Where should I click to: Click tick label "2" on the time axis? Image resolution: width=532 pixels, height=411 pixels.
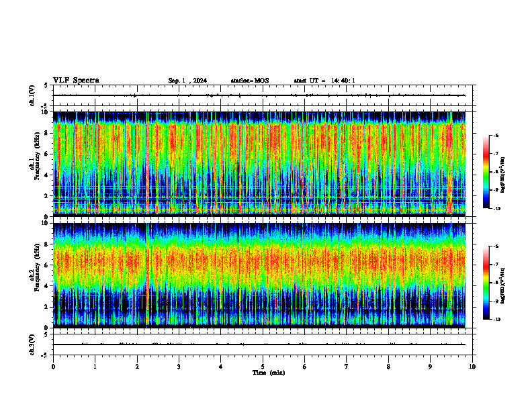tap(137, 367)
